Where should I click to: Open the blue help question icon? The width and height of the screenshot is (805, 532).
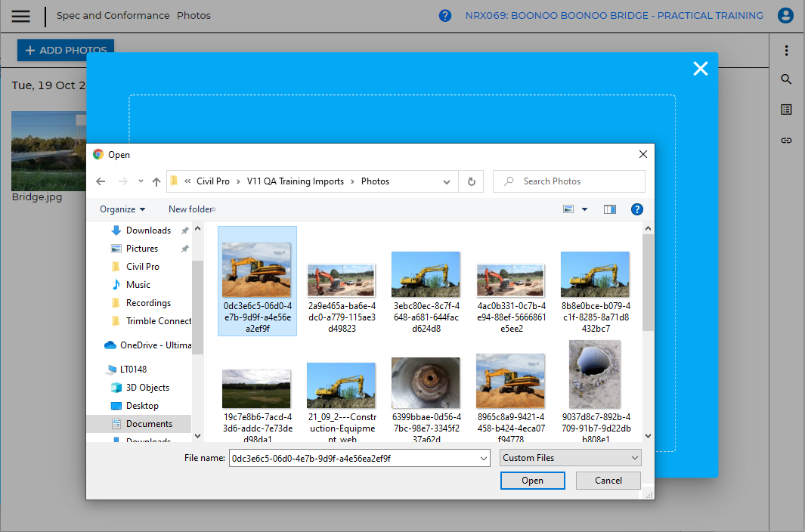point(445,16)
